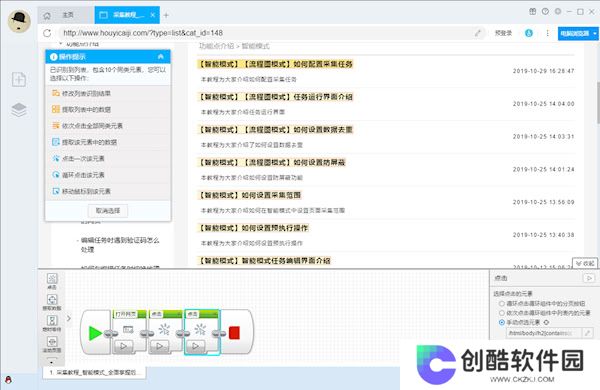Select the 手动点选元素 radio option
Image resolution: width=600 pixels, height=390 pixels.
[x=502, y=322]
